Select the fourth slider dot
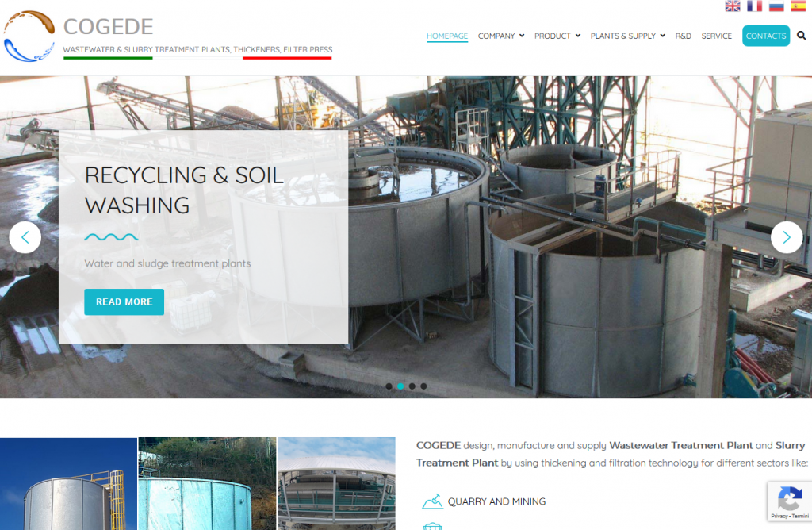 [x=423, y=386]
